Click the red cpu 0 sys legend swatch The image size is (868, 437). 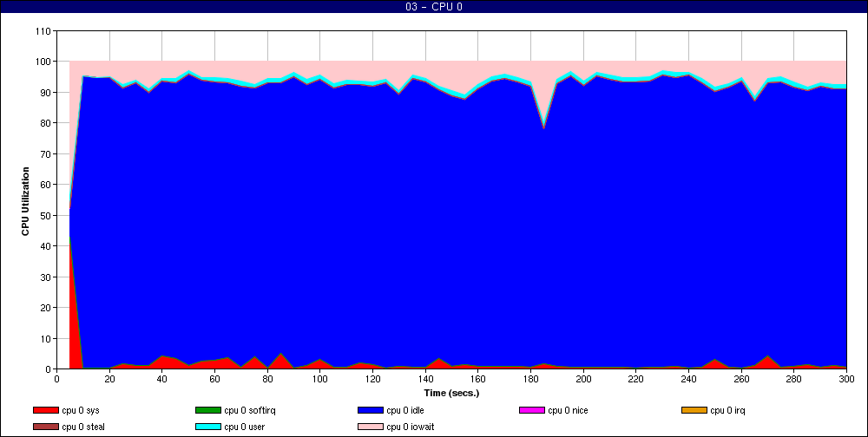tap(45, 410)
